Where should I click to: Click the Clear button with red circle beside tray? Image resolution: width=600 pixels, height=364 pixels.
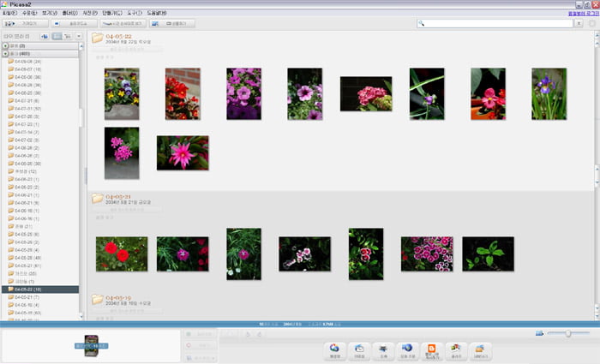pos(200,345)
